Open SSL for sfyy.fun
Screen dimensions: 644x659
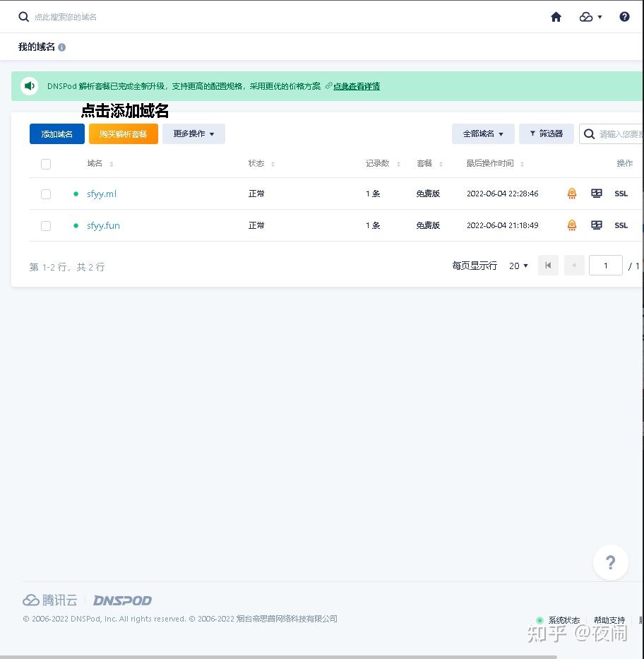pyautogui.click(x=621, y=226)
